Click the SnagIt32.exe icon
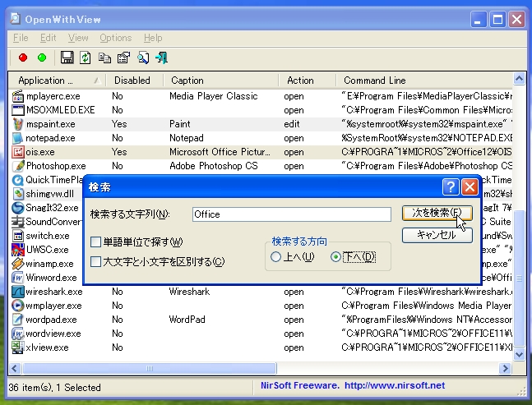Screen dimensions: 532x405 (x=17, y=208)
